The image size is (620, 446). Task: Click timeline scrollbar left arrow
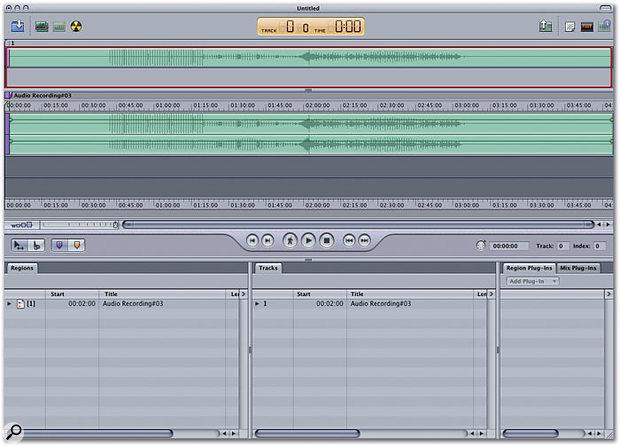coord(599,225)
